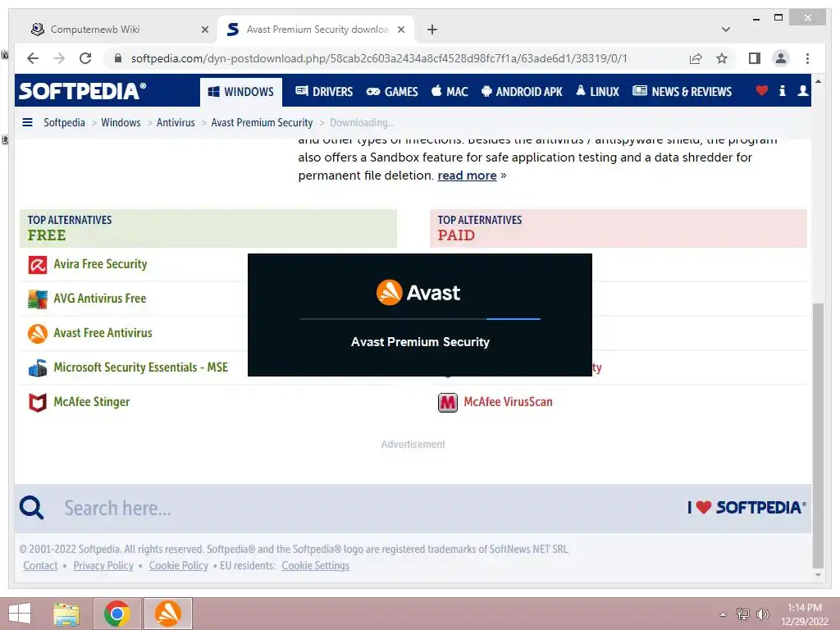The width and height of the screenshot is (840, 630).
Task: Click the AVG Antivirus Free icon
Action: click(x=38, y=299)
